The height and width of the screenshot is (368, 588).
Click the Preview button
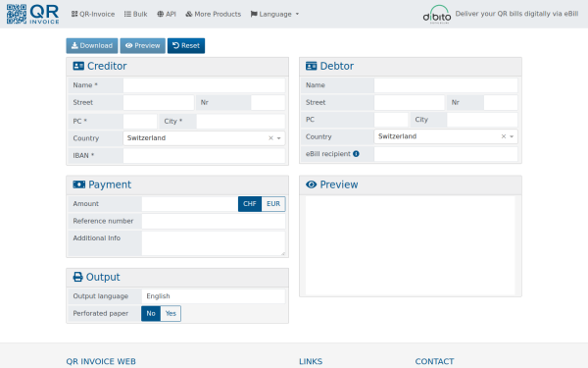coord(142,46)
